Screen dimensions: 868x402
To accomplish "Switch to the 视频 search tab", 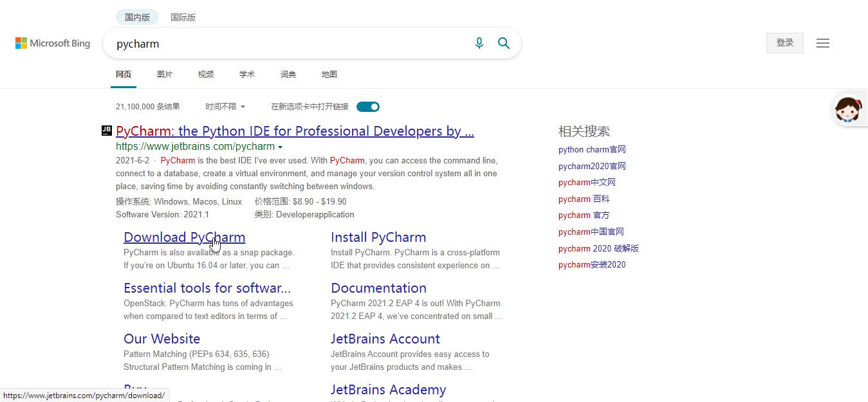I will (x=205, y=74).
